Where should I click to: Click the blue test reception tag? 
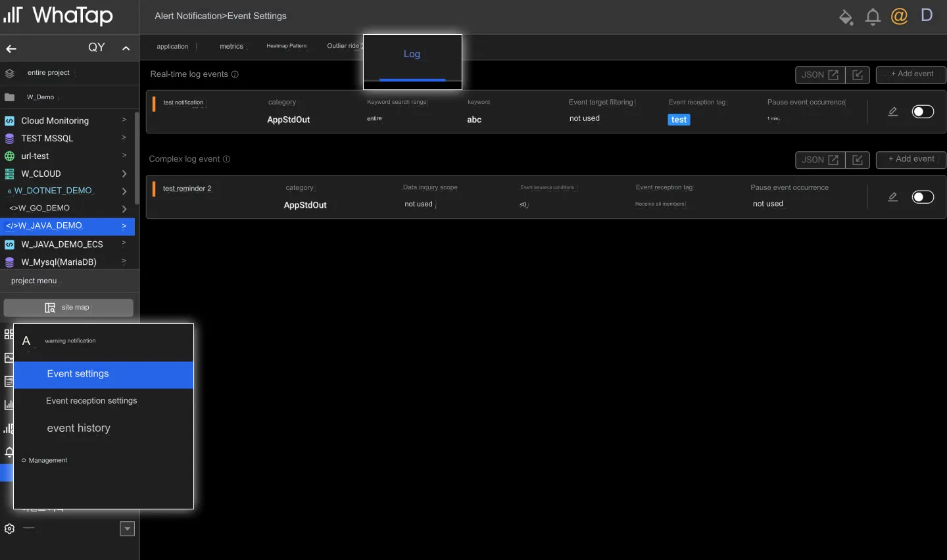(679, 120)
